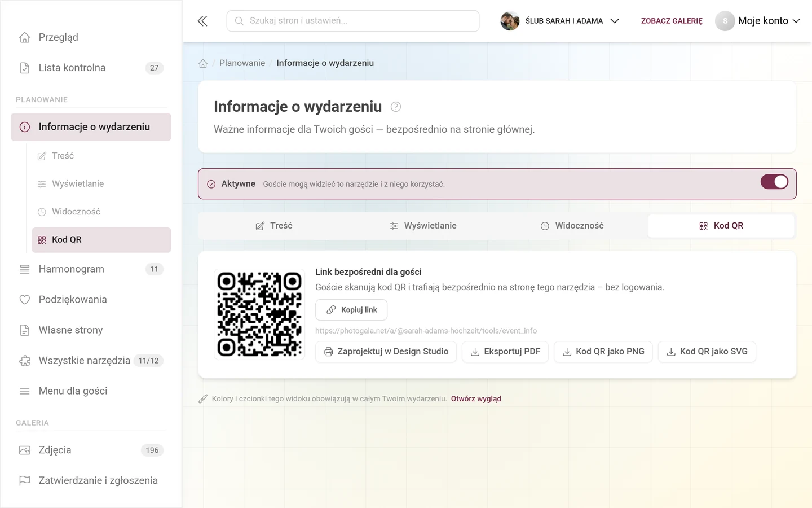
Task: Switch to the Treść tab
Action: pos(273,226)
